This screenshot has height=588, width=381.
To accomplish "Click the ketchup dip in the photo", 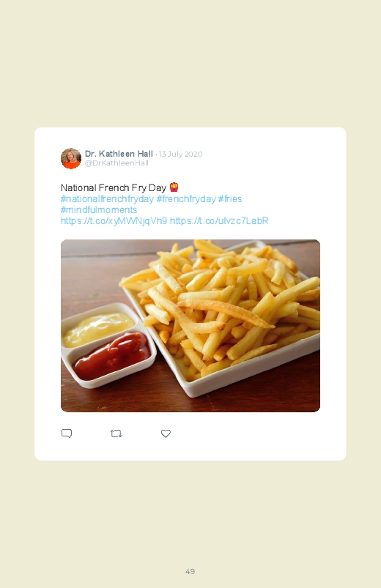I will 112,355.
